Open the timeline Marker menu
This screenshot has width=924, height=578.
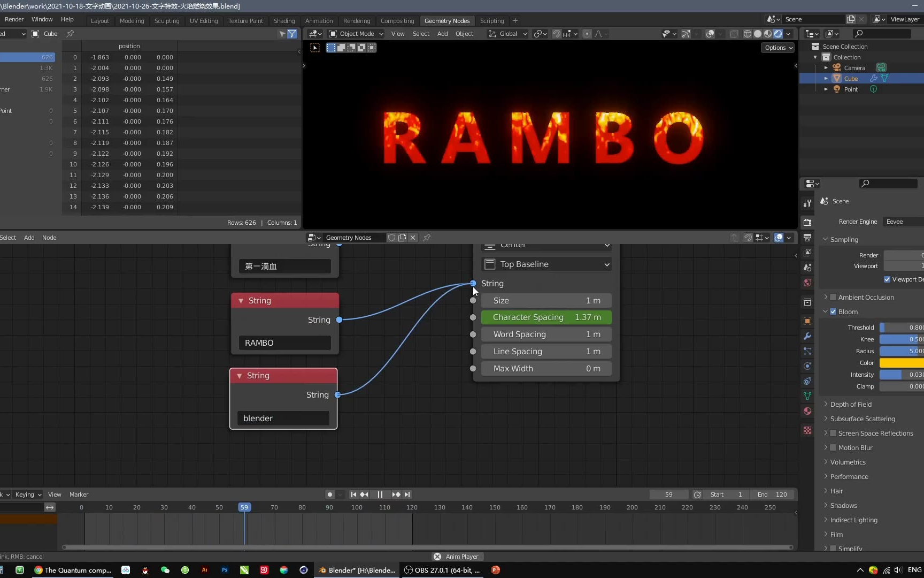tap(79, 495)
